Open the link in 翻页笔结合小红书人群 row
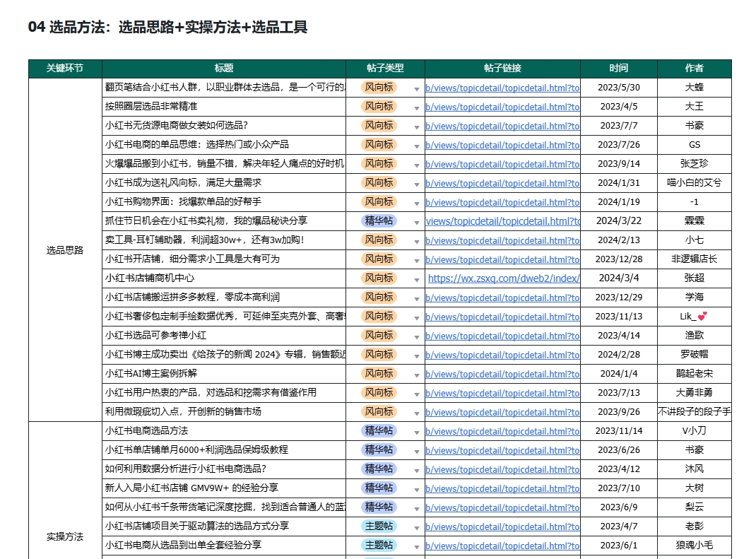Screen dimensions: 756x559 502,88
